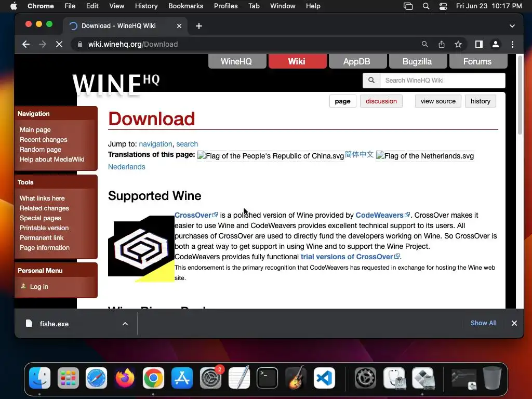
Task: Open the Bookmarks menu in menu bar
Action: [x=185, y=6]
